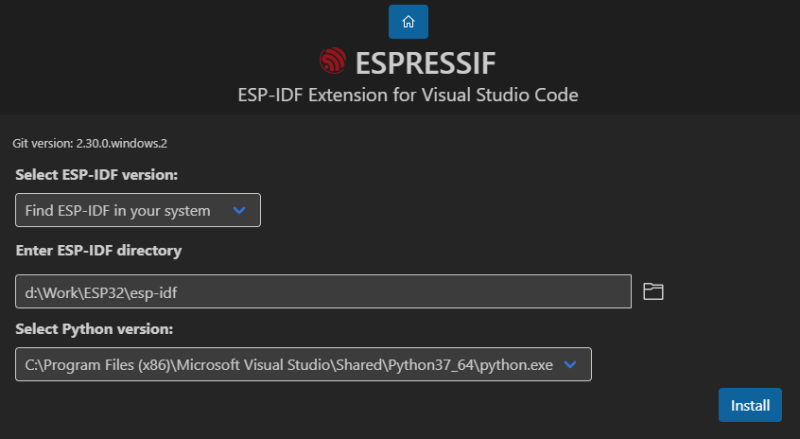Click the Find ESP-IDF in your system text

(x=117, y=211)
